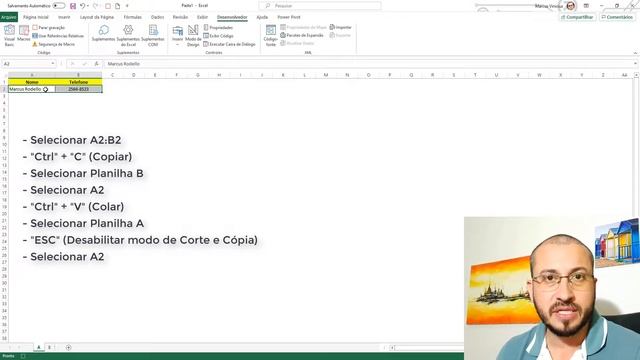Image resolution: width=640 pixels, height=360 pixels.
Task: Switch to sheet tab A
Action: point(39,347)
